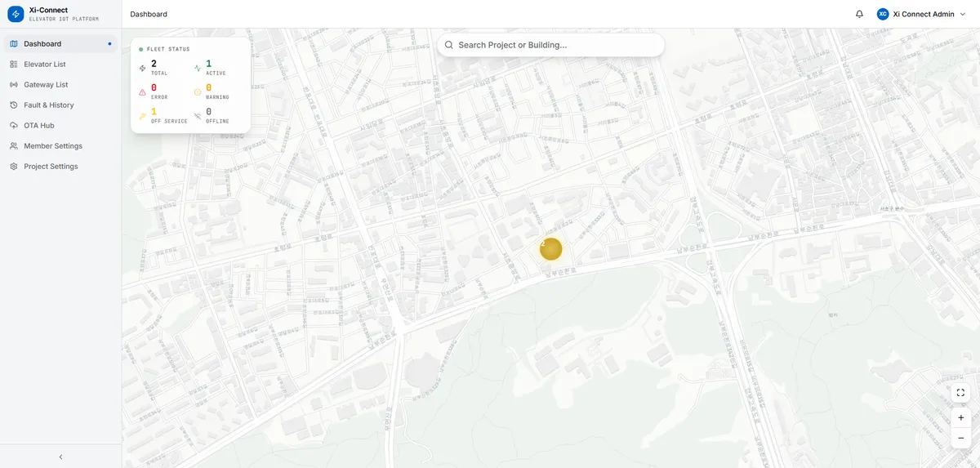This screenshot has width=980, height=468.
Task: Zoom out of the map
Action: point(960,438)
